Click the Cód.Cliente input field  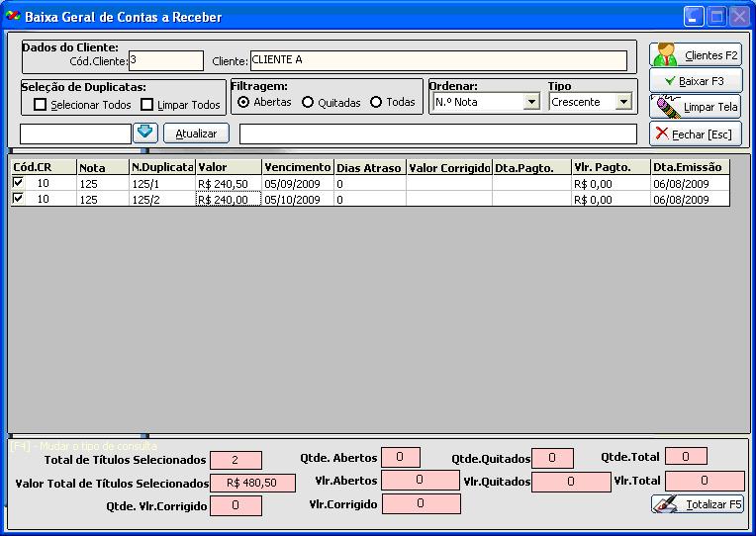click(166, 60)
